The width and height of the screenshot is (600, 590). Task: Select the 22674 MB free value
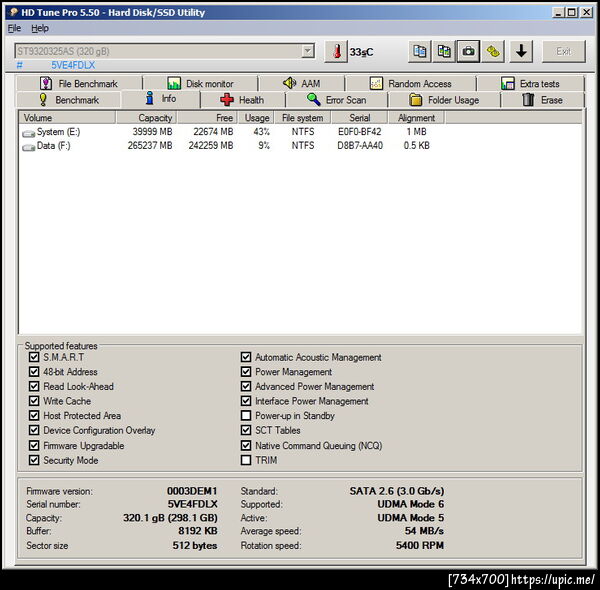tap(213, 132)
